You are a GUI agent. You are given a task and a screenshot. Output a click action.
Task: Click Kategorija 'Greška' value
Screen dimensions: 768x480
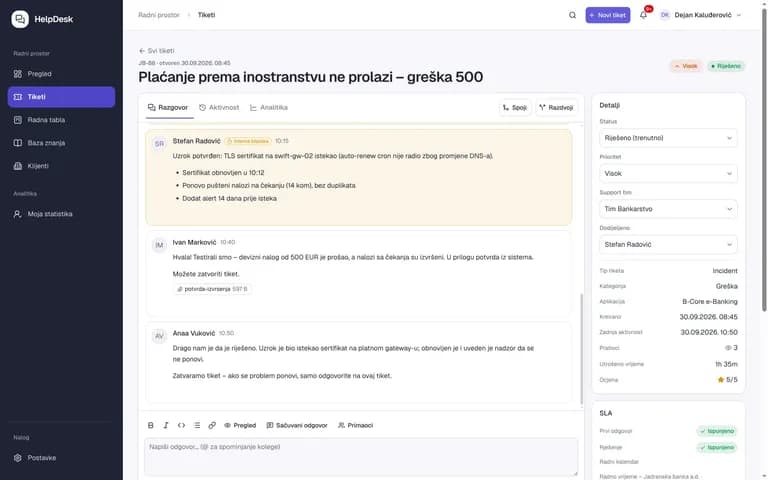pos(726,286)
